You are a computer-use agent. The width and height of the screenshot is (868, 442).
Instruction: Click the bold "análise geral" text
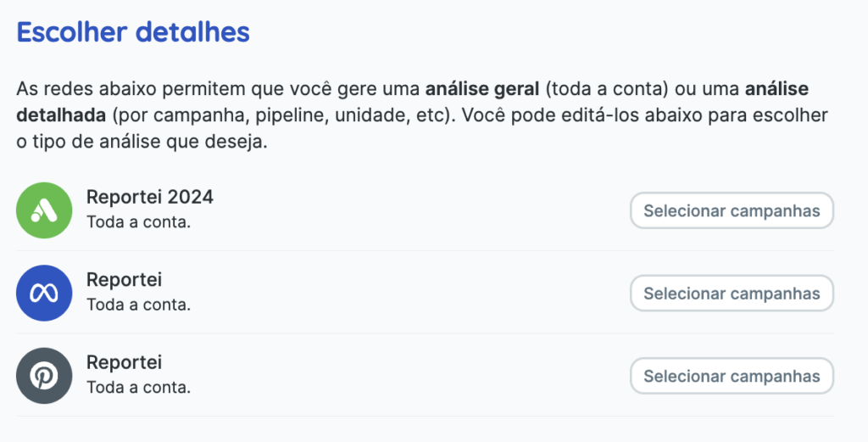pyautogui.click(x=481, y=89)
